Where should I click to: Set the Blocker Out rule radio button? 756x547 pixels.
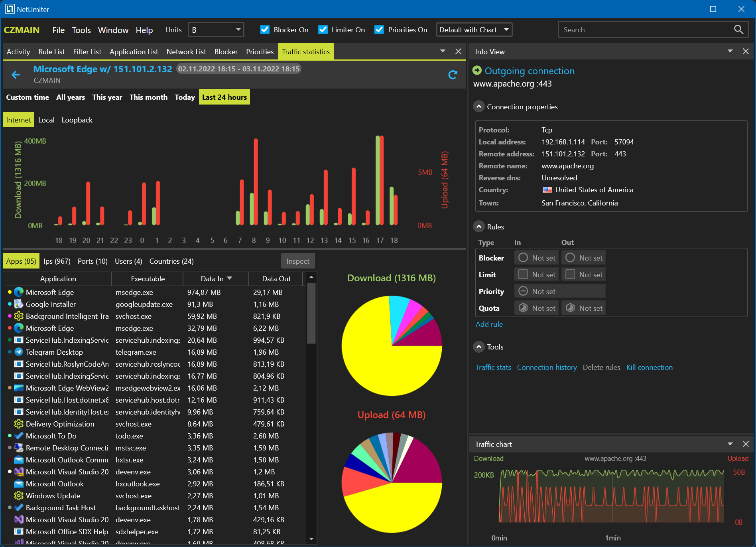coord(570,258)
